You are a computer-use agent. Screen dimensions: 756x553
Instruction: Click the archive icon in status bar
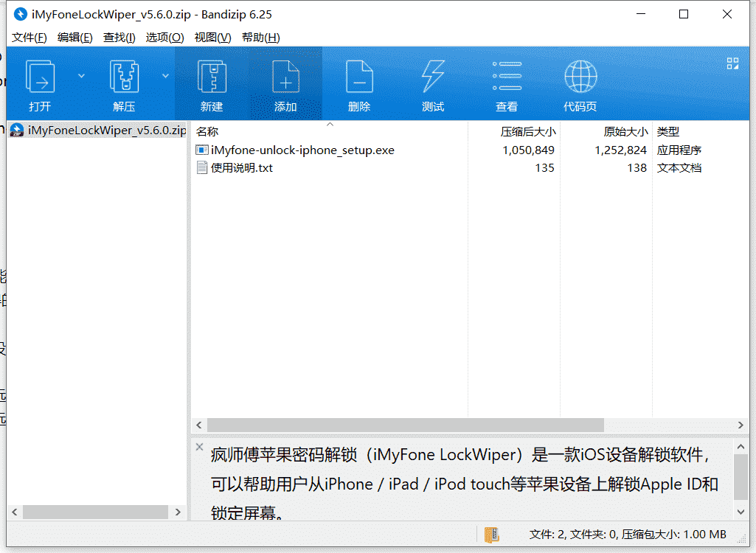[x=491, y=534]
